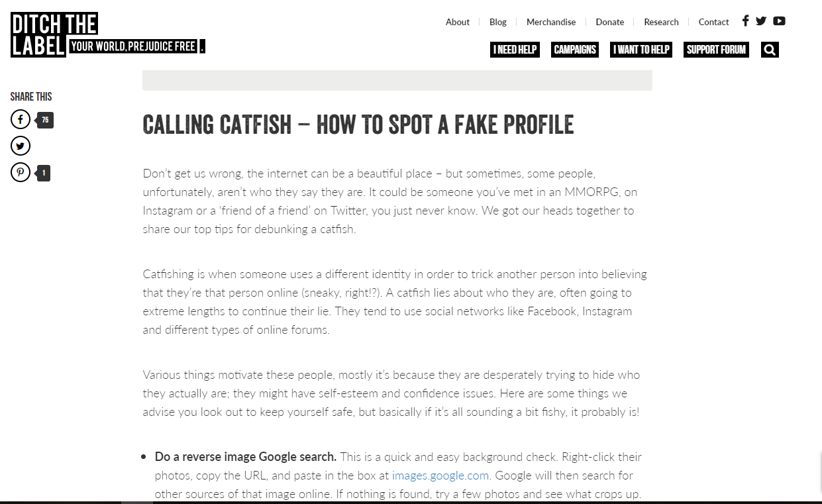822x504 pixels.
Task: Open the About menu item
Action: pos(458,22)
